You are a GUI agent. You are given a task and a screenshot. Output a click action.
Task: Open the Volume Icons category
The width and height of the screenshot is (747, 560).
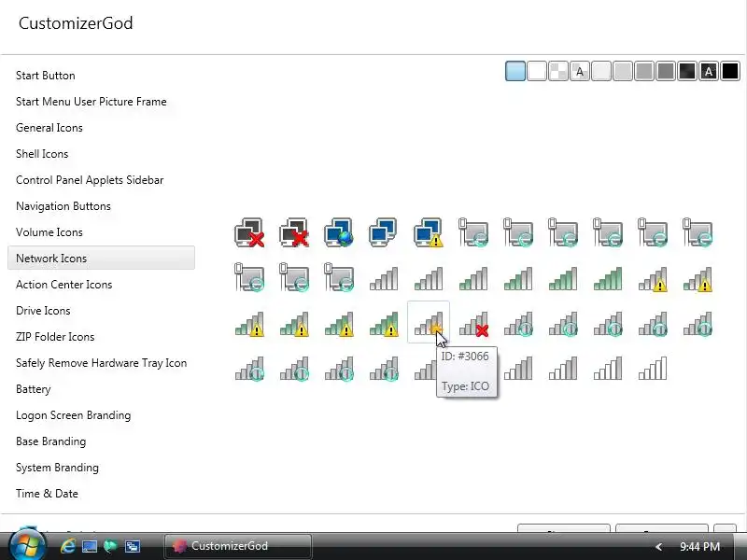point(49,232)
